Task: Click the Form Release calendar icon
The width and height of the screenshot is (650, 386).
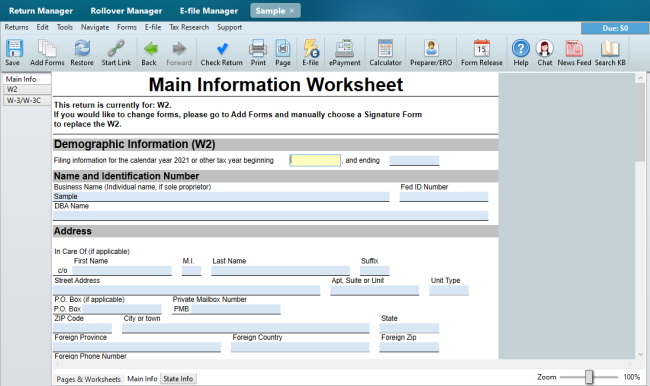Action: [x=482, y=49]
